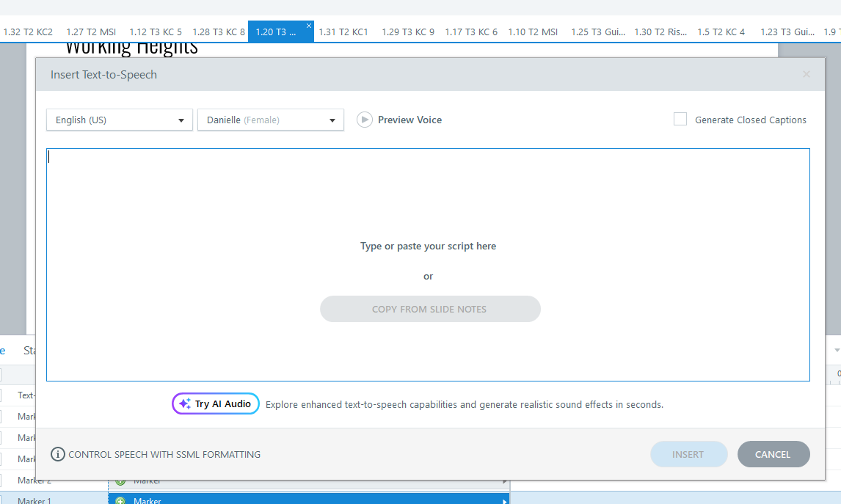The image size is (841, 504).
Task: Click the CANCEL button
Action: point(773,454)
